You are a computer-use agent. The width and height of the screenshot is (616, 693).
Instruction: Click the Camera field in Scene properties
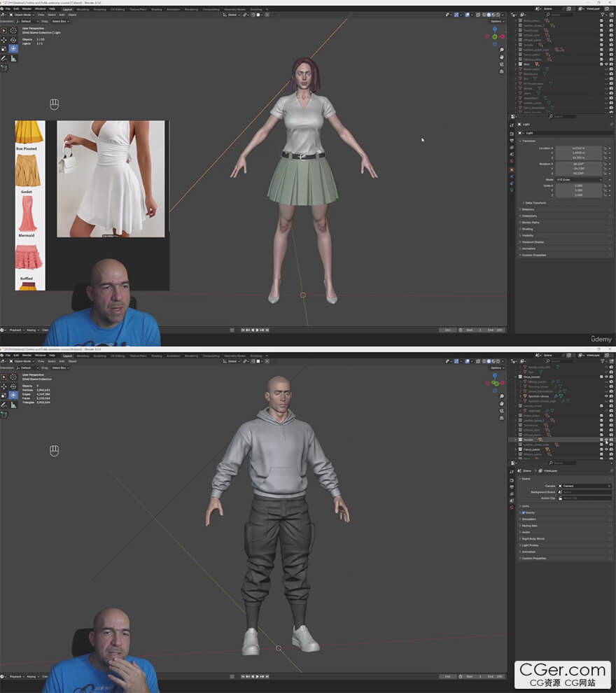(x=584, y=486)
